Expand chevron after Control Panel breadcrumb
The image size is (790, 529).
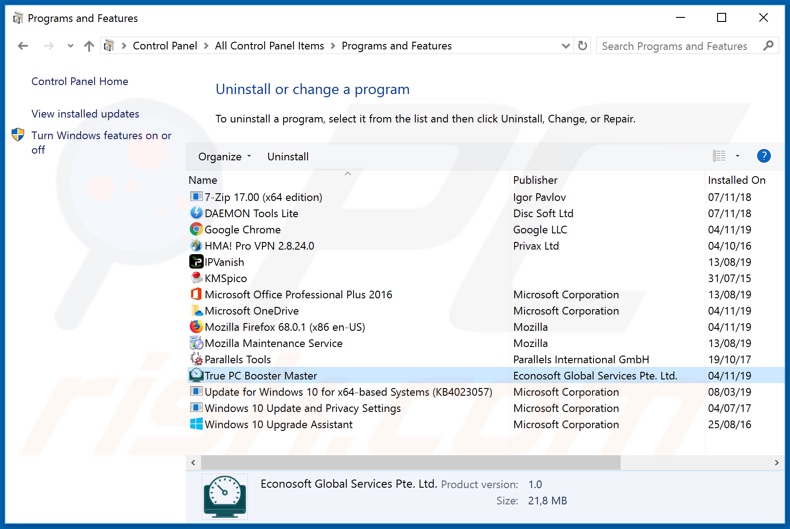click(x=206, y=46)
